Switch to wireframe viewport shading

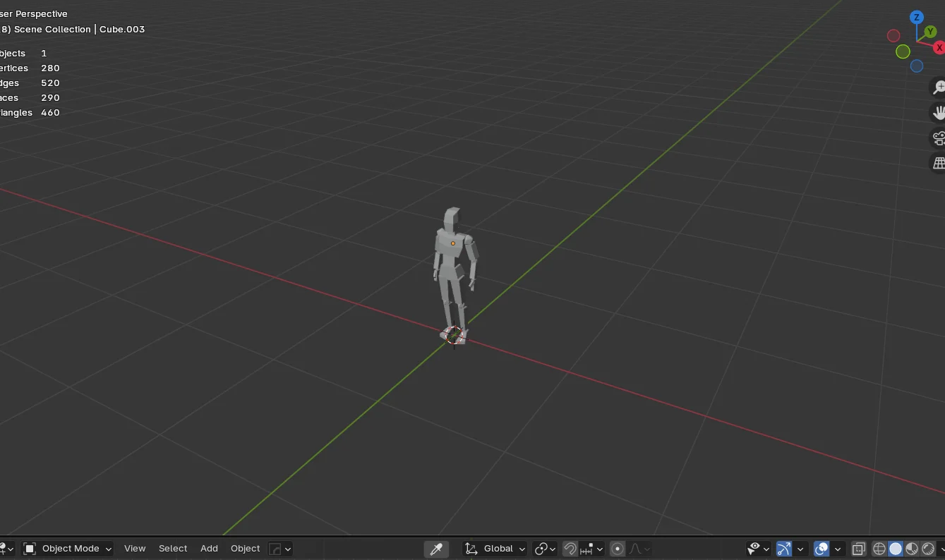[x=879, y=549]
